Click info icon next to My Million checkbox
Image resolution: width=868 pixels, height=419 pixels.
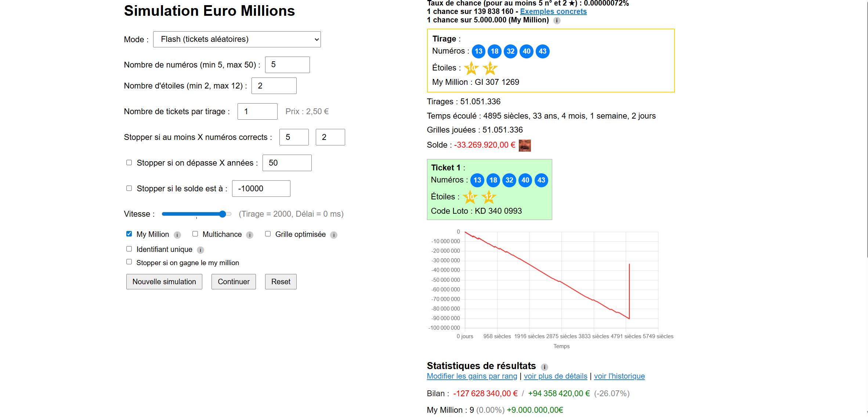[177, 235]
